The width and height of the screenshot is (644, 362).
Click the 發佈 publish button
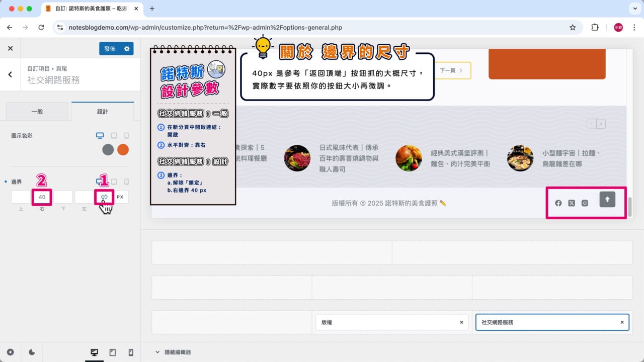(112, 48)
